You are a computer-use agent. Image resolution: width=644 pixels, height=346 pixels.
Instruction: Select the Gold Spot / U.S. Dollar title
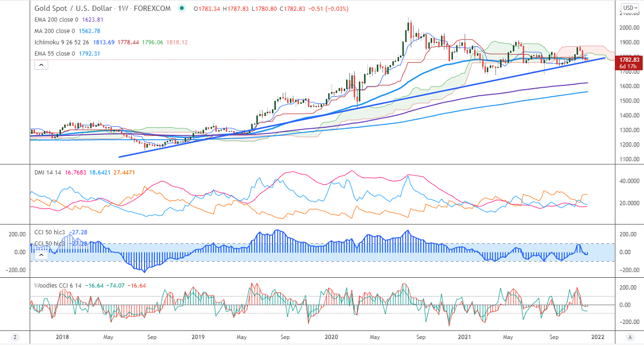[x=73, y=8]
